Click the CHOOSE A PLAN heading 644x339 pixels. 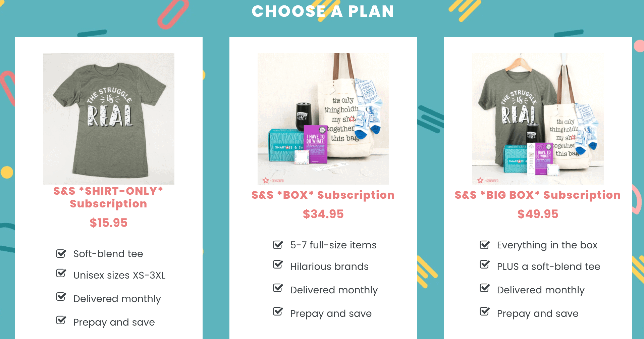tap(323, 11)
